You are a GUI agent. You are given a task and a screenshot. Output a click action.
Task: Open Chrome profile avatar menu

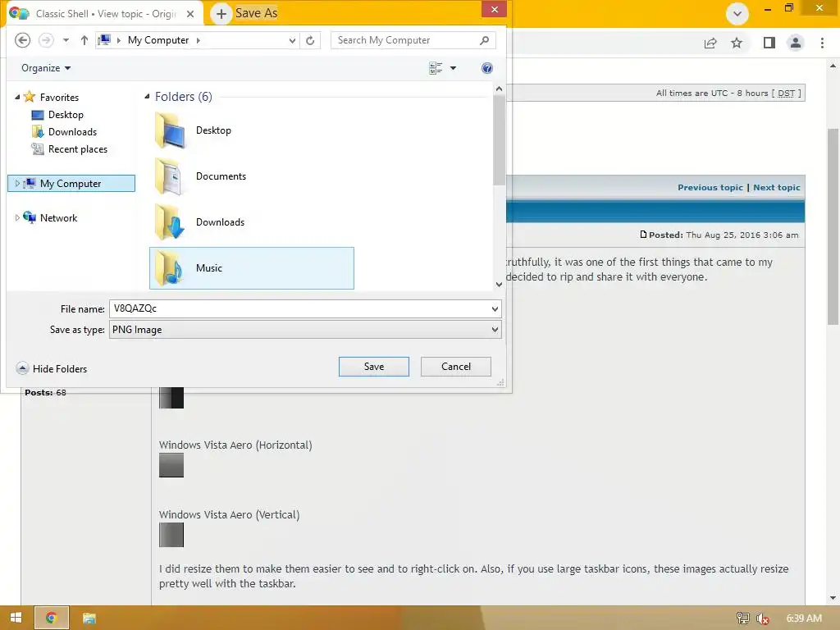click(x=796, y=43)
